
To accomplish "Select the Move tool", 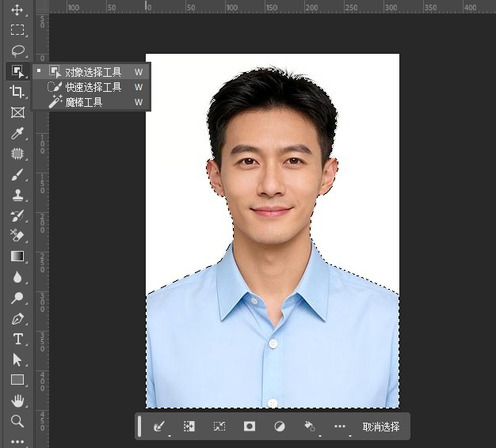I will (17, 9).
